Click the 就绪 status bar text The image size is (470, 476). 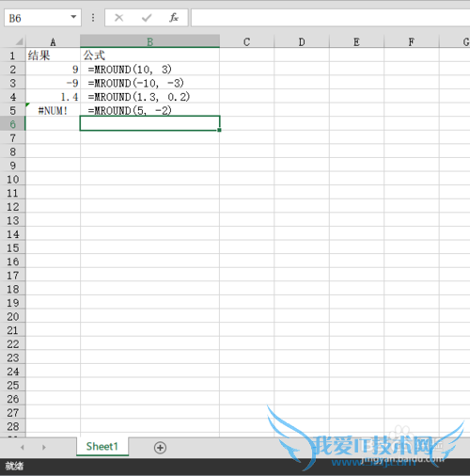(14, 466)
